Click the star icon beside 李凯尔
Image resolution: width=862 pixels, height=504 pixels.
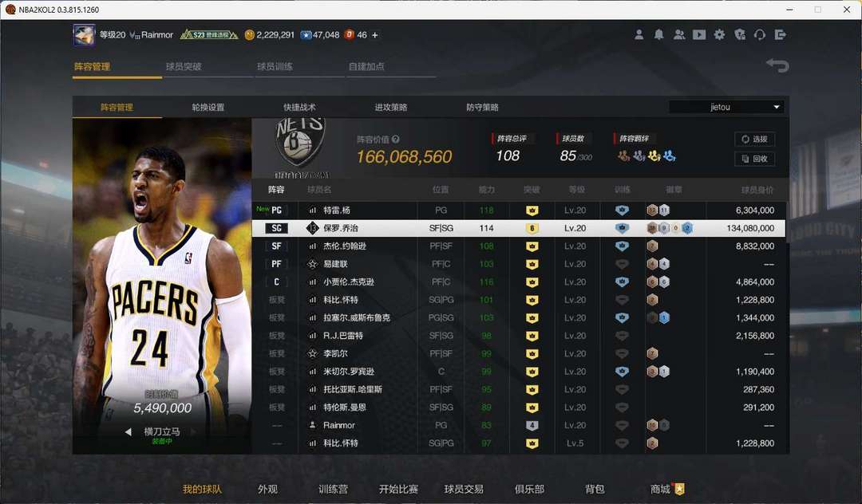pyautogui.click(x=312, y=353)
